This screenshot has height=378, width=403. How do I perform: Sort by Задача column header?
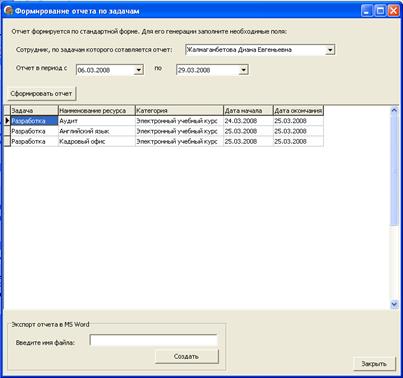click(x=34, y=111)
